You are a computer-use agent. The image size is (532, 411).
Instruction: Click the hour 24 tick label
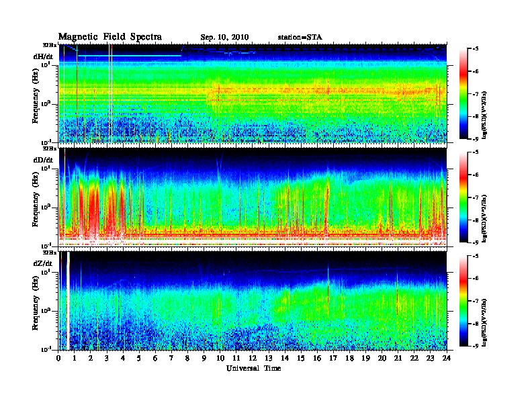[x=447, y=359]
